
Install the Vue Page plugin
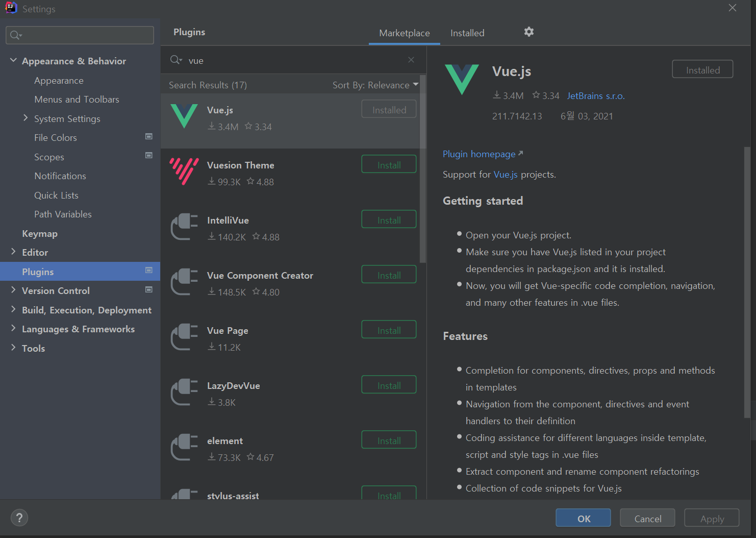coord(389,330)
